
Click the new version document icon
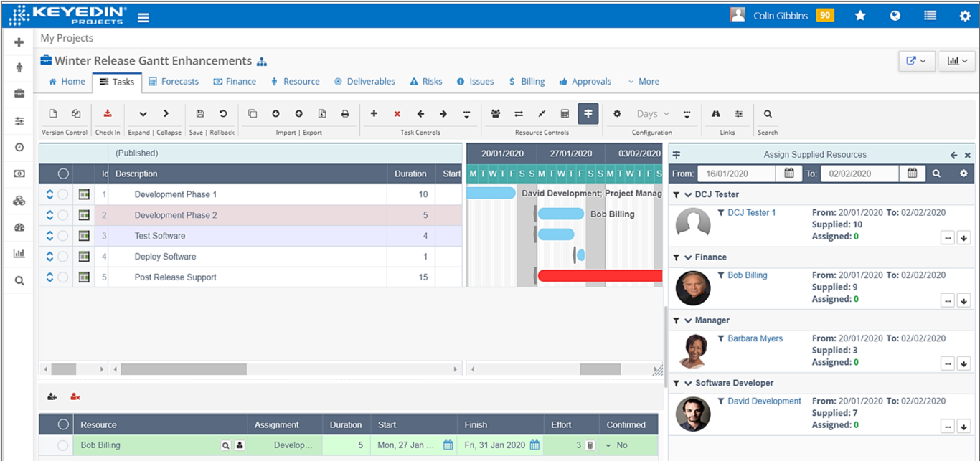[52, 113]
